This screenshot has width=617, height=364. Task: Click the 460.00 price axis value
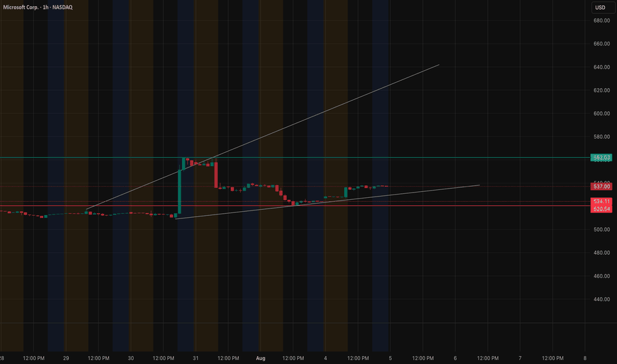(x=602, y=276)
